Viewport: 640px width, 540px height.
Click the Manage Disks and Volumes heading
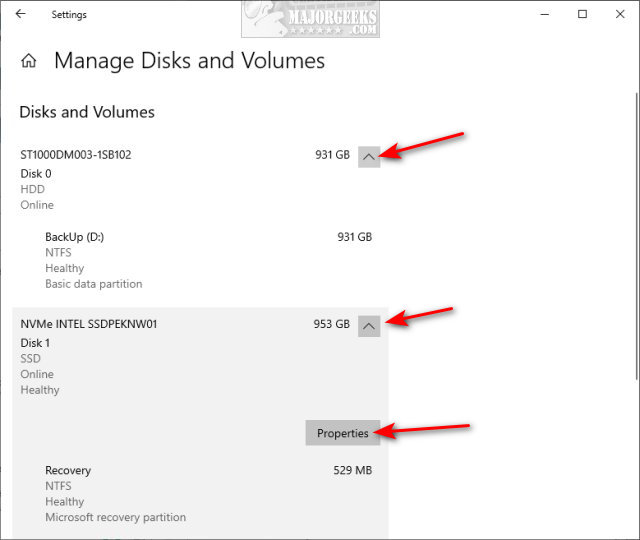[x=189, y=61]
